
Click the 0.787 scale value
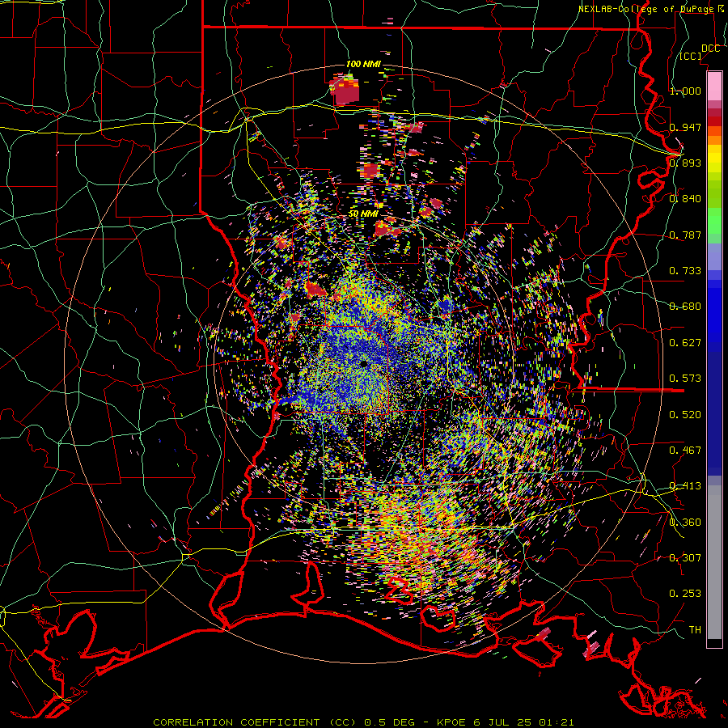point(685,235)
